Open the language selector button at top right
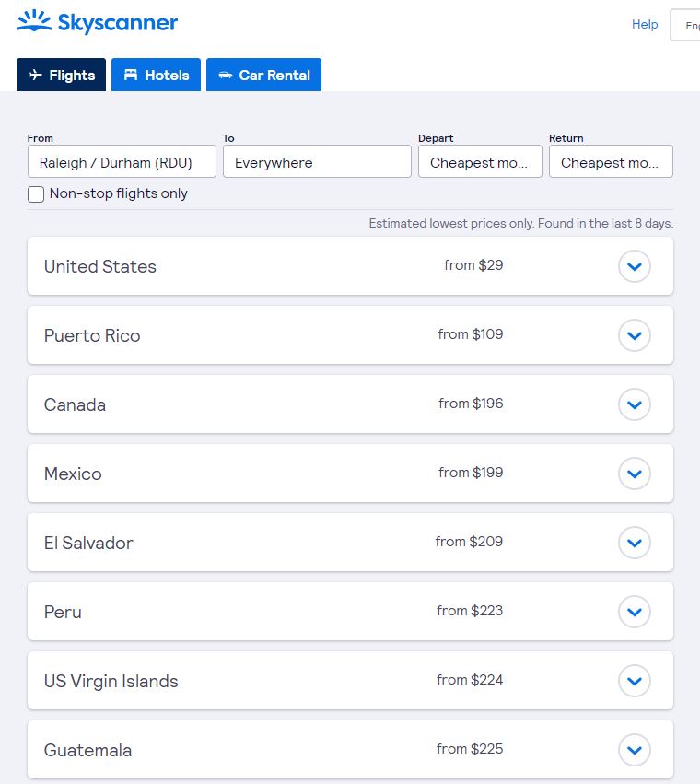700x784 pixels. [x=686, y=26]
